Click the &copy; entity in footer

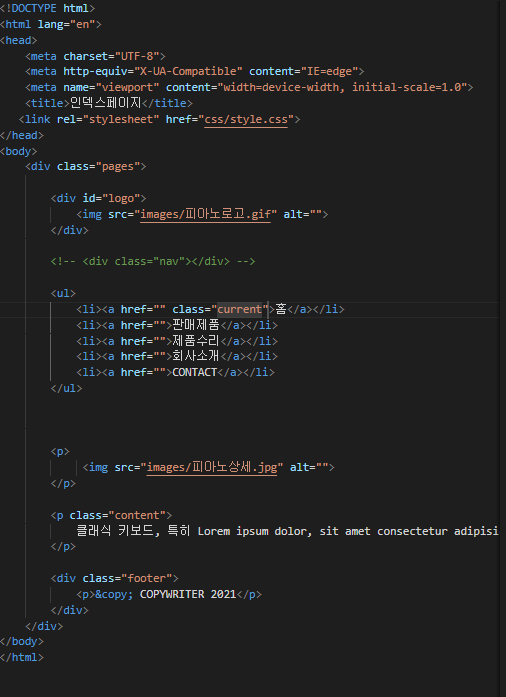114,594
